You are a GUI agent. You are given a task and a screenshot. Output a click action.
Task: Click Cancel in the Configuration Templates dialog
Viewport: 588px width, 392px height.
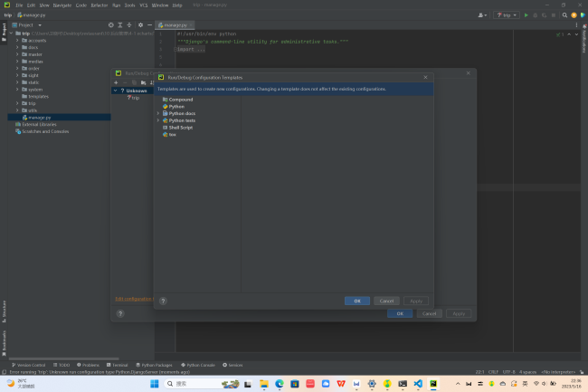click(386, 301)
